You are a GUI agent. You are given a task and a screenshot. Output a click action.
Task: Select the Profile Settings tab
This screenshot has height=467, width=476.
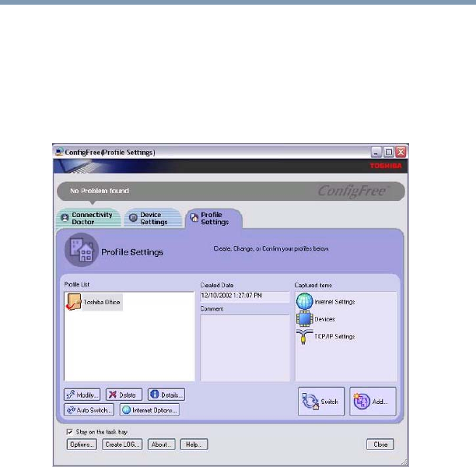(x=215, y=218)
